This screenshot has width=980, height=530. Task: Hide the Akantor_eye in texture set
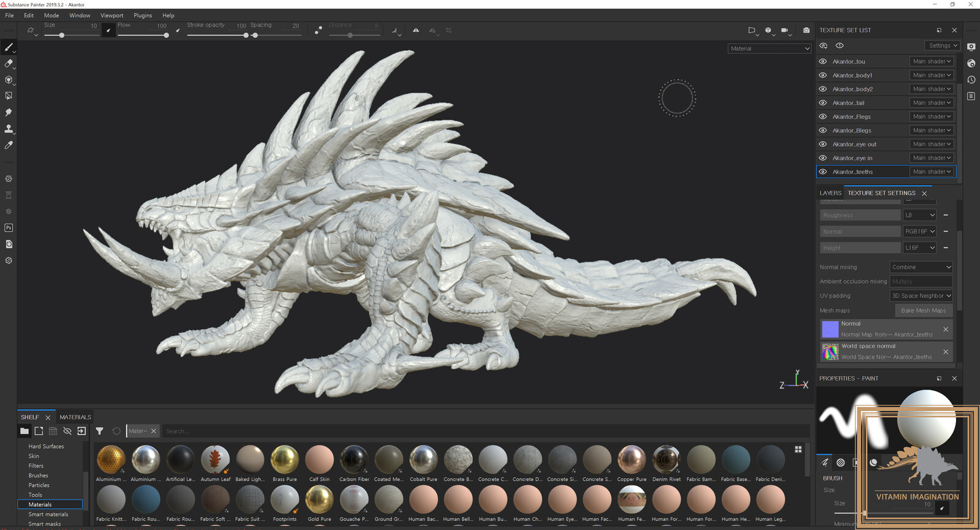823,158
